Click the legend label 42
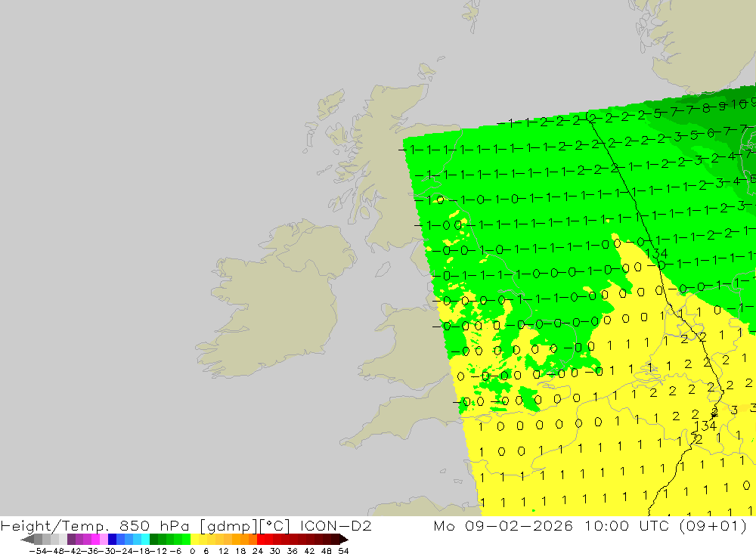Image resolution: width=756 pixels, height=554 pixels. click(309, 551)
